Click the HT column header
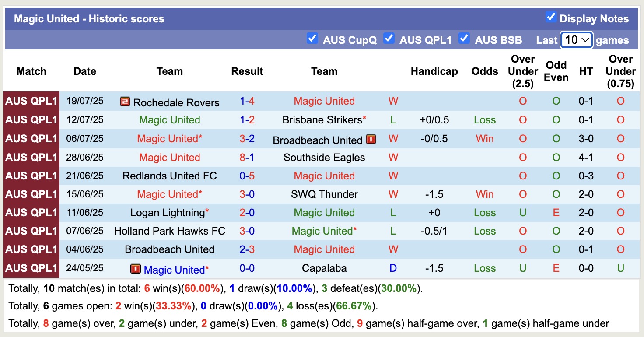The height and width of the screenshot is (337, 644). 586,71
